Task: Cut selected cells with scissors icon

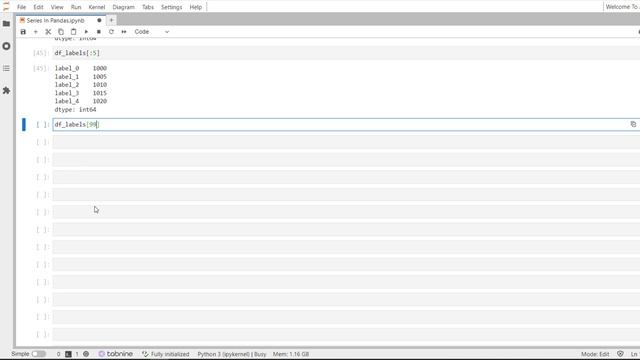Action: (48, 32)
